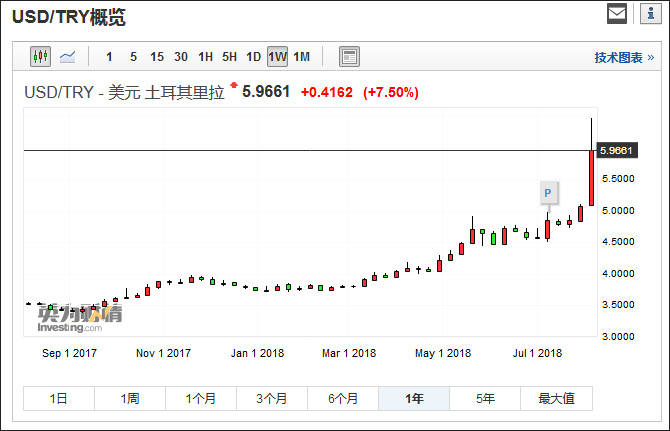Click the 3.5000 price axis label
The image size is (670, 431).
point(618,305)
